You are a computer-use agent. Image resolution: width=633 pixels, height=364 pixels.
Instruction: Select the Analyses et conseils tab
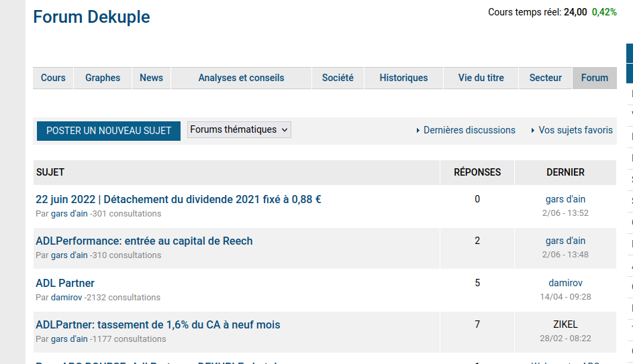click(x=241, y=78)
